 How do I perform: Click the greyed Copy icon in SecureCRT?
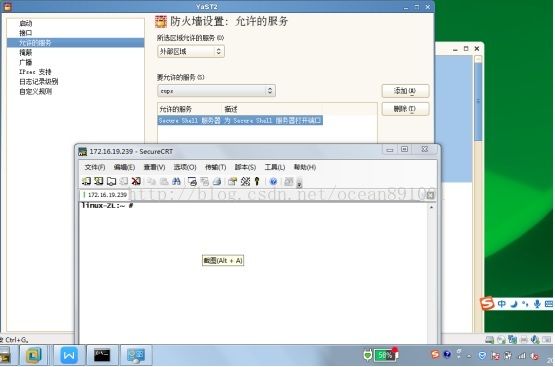tap(151, 182)
